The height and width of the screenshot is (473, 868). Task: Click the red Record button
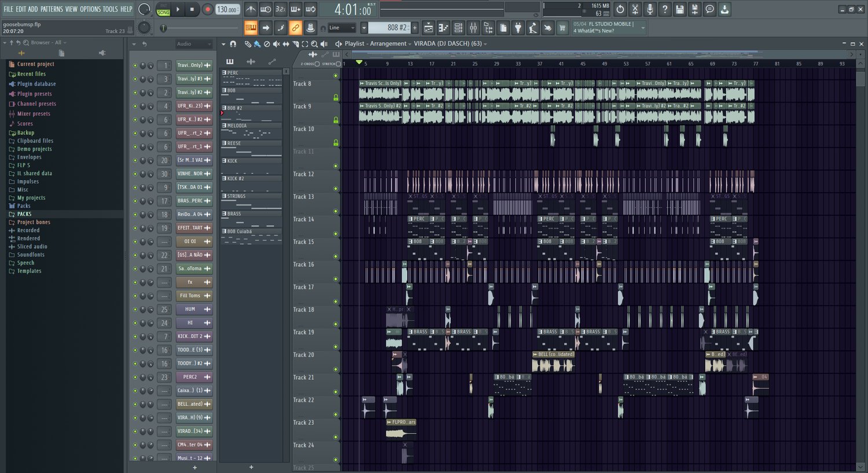pyautogui.click(x=207, y=9)
